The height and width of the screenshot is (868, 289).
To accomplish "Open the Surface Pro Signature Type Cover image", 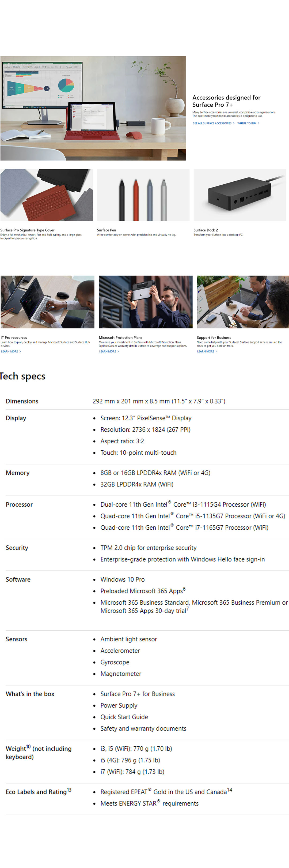I will coord(47,195).
